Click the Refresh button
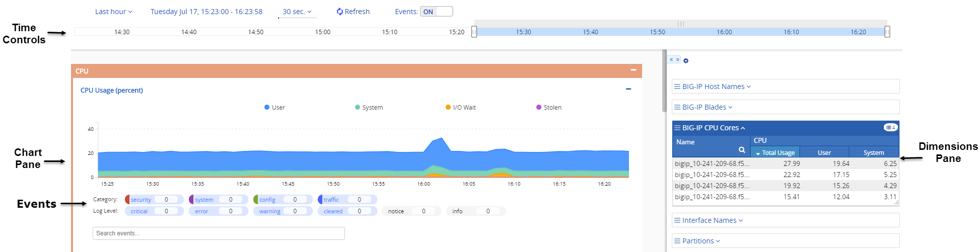 pyautogui.click(x=353, y=12)
